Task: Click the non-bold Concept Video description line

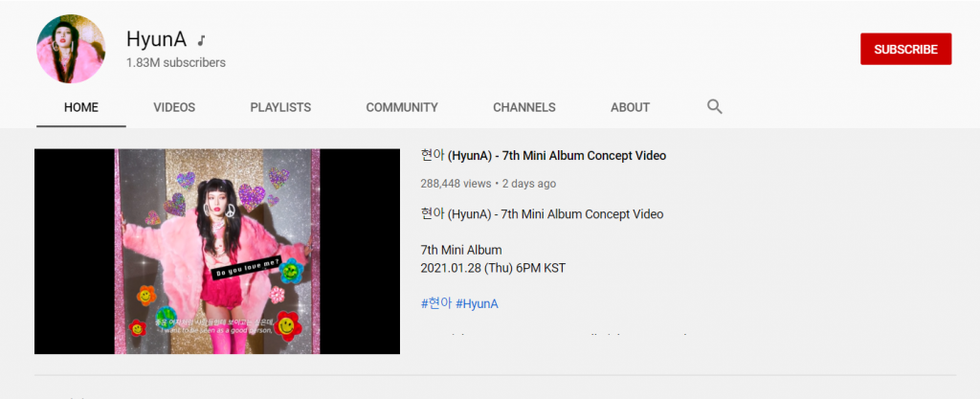Action: pos(543,214)
